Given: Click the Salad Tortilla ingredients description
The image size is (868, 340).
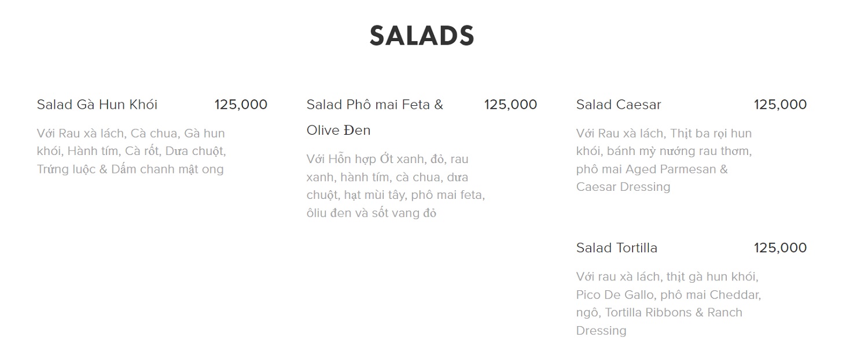Looking at the screenshot, I should point(668,304).
